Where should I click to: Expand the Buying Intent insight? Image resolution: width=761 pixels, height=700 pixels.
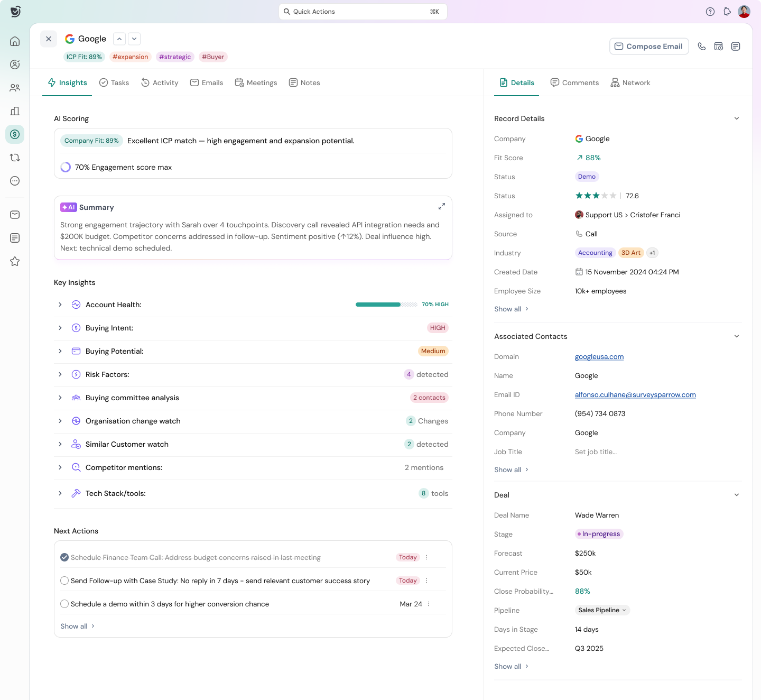(60, 328)
